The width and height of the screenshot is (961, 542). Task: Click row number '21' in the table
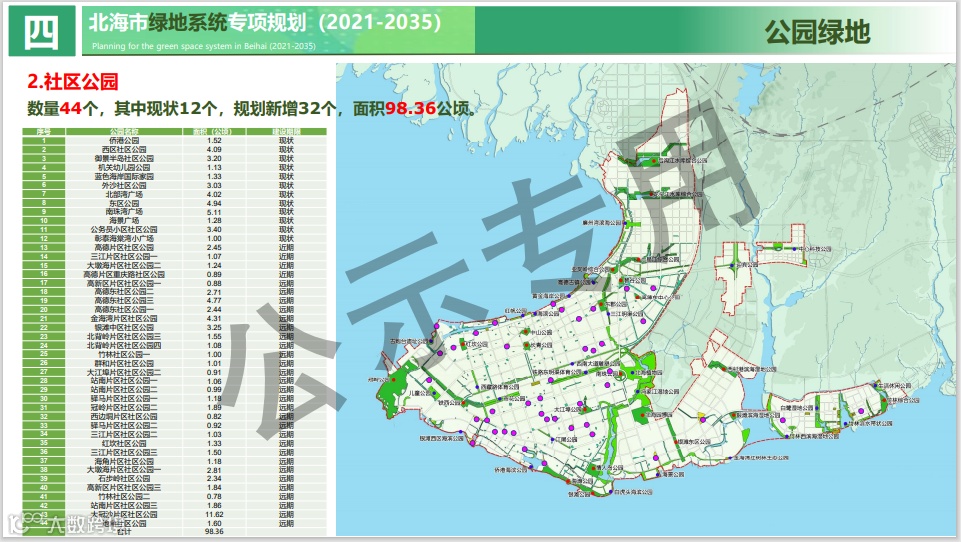(x=44, y=319)
